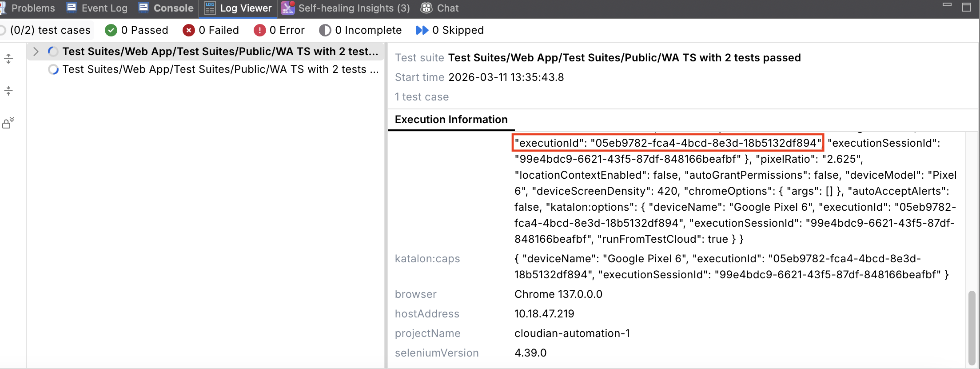The height and width of the screenshot is (369, 980).
Task: Click the collapse all tree icon
Action: point(8,91)
